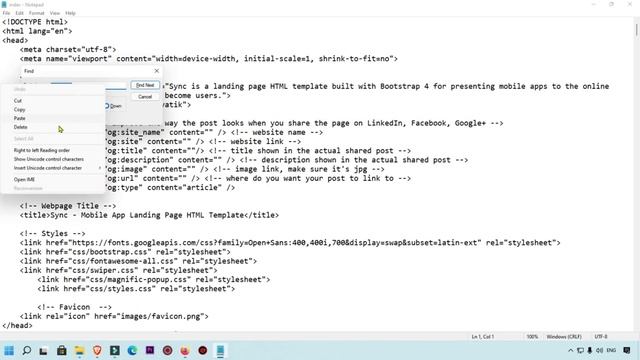Choose Paste in the context menu

(x=53, y=118)
